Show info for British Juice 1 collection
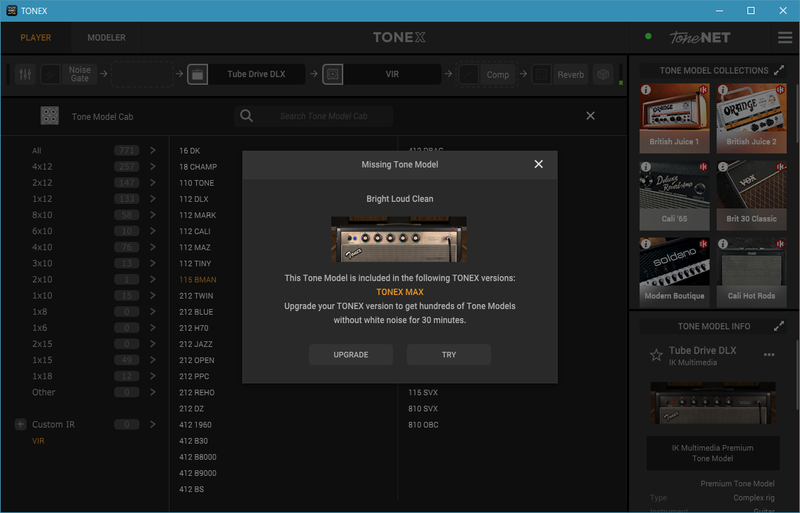 (646, 90)
